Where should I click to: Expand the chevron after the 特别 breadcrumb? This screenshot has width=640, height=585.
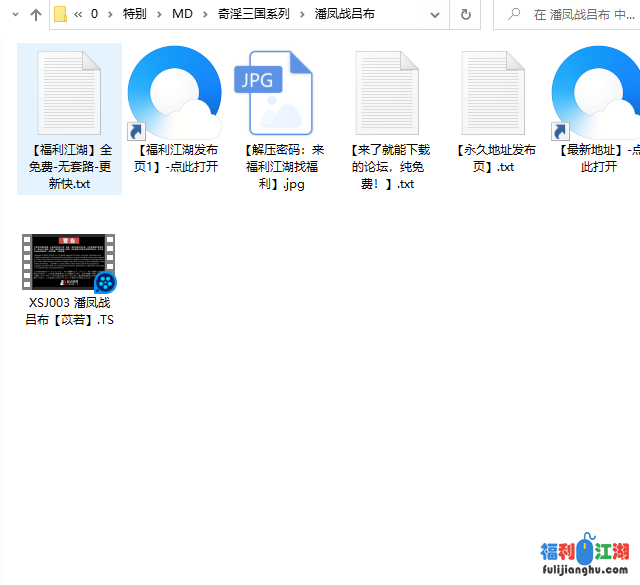(159, 15)
